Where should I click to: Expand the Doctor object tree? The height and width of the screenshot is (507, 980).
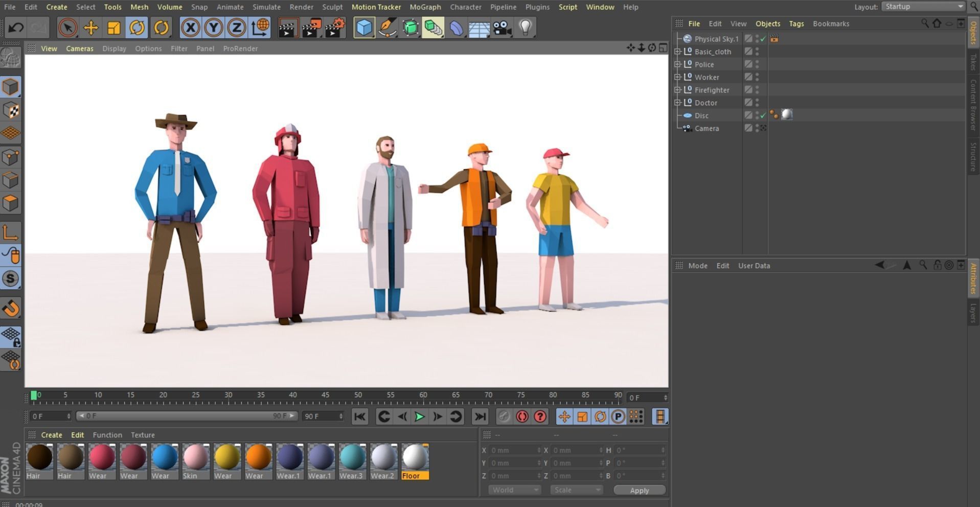tap(677, 103)
